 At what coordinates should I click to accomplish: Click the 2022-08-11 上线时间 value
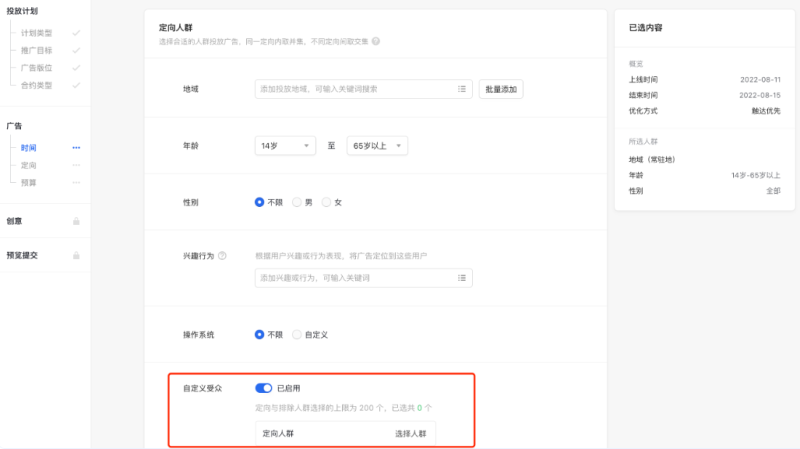[x=760, y=80]
